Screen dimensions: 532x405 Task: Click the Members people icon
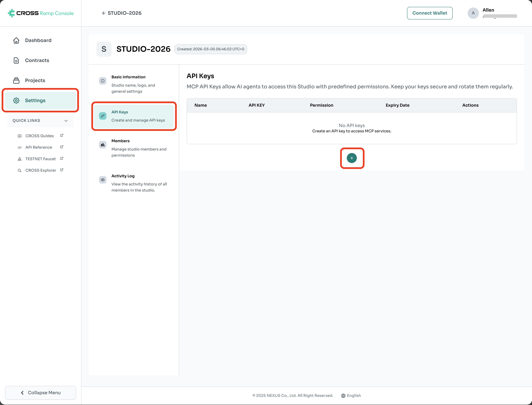pyautogui.click(x=103, y=145)
